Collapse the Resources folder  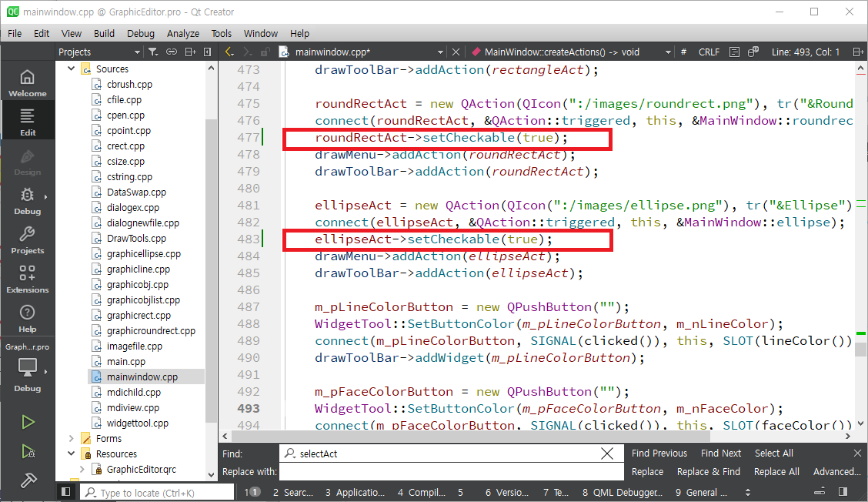point(71,453)
